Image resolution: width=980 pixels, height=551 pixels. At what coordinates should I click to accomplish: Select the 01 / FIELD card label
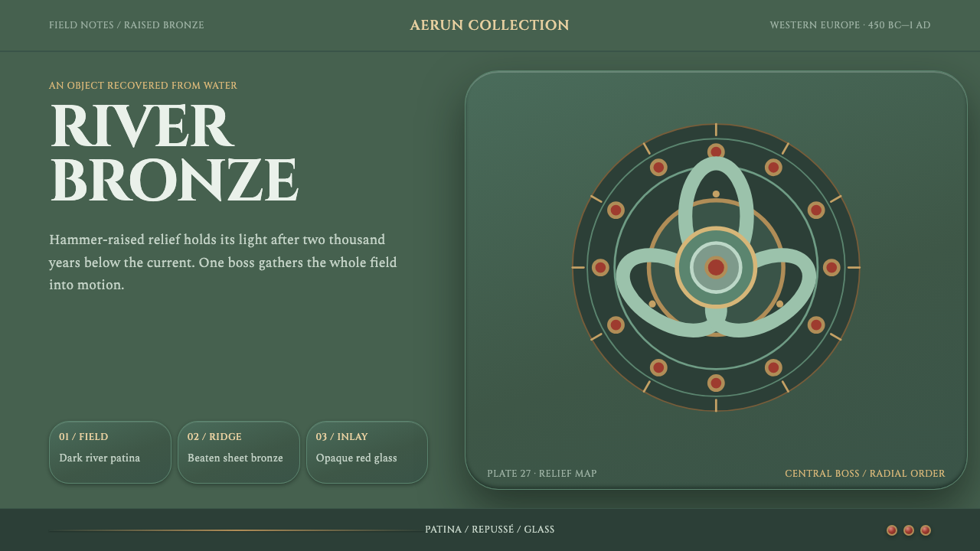pos(83,437)
